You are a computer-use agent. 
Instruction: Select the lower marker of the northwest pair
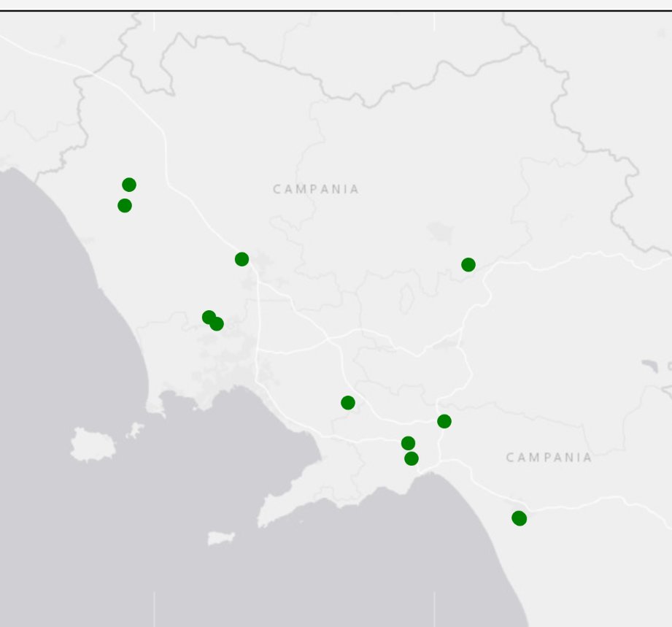click(125, 206)
